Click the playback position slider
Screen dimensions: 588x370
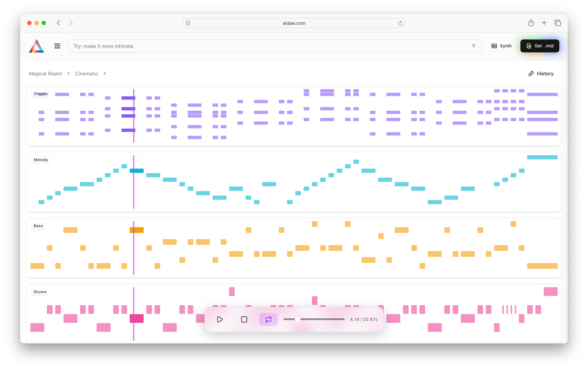click(314, 319)
